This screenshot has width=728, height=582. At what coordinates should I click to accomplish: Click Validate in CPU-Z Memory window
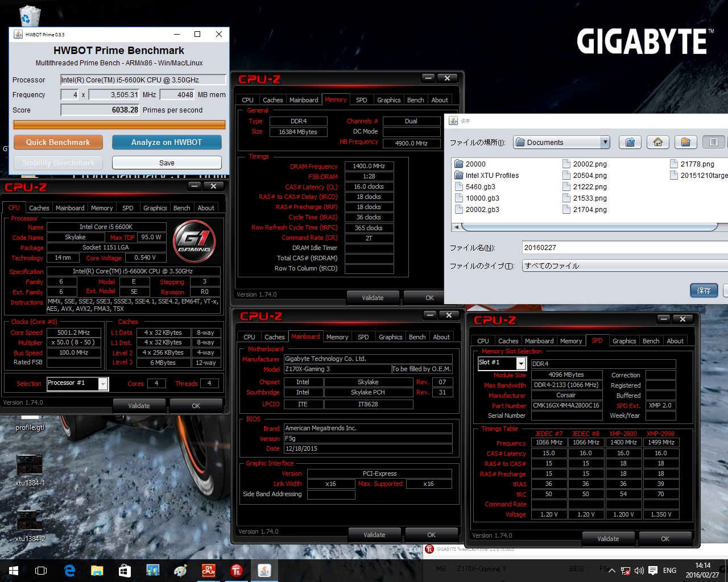(373, 298)
